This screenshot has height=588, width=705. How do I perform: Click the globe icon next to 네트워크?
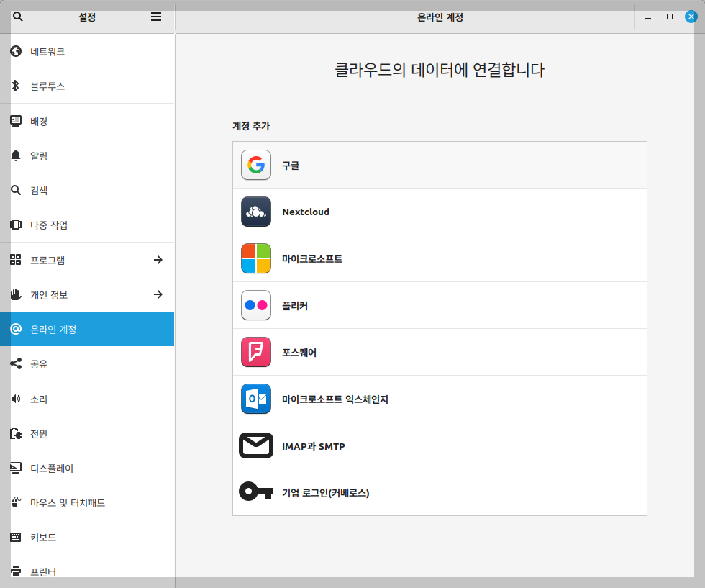(16, 51)
